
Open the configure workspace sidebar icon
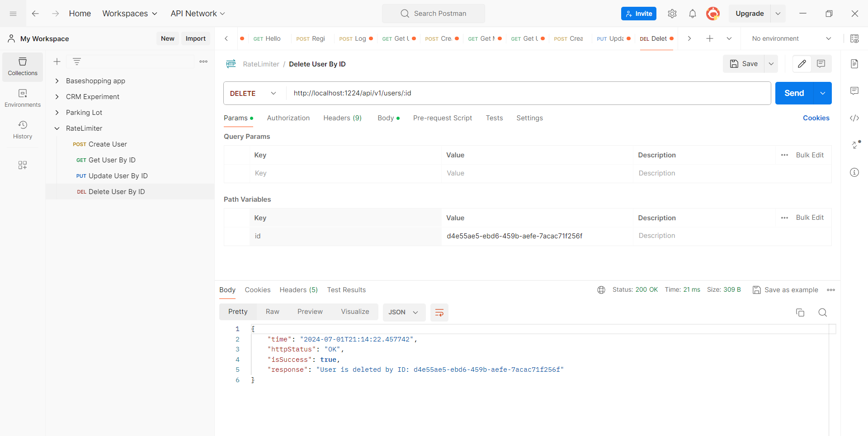(x=23, y=165)
